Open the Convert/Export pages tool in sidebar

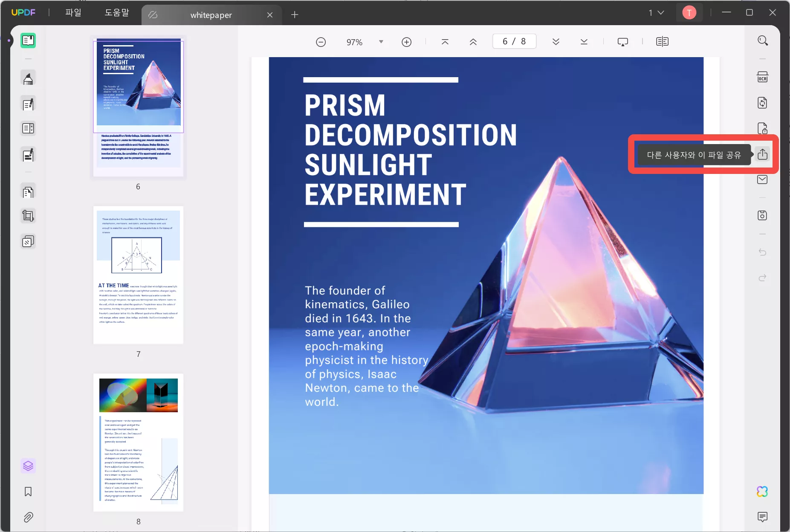point(28,192)
